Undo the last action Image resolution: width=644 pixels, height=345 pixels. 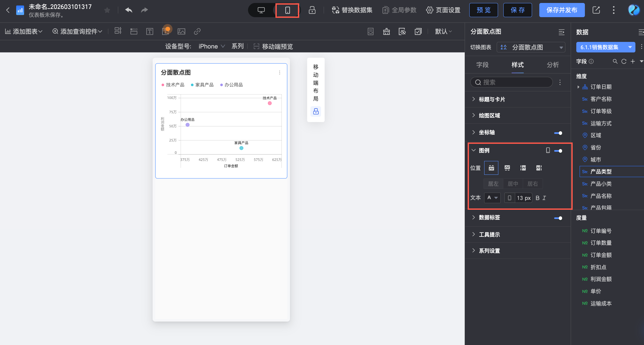coord(129,10)
